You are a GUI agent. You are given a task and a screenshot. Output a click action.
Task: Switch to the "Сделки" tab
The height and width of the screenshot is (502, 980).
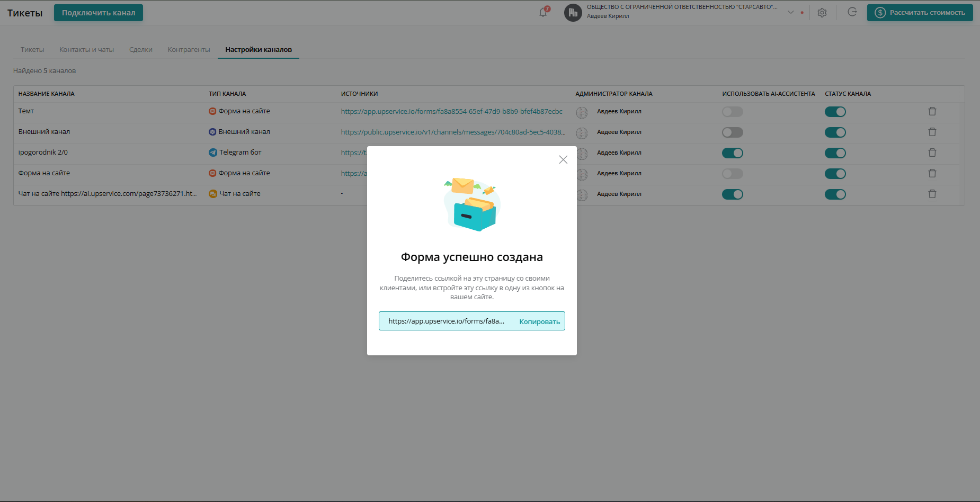click(140, 49)
